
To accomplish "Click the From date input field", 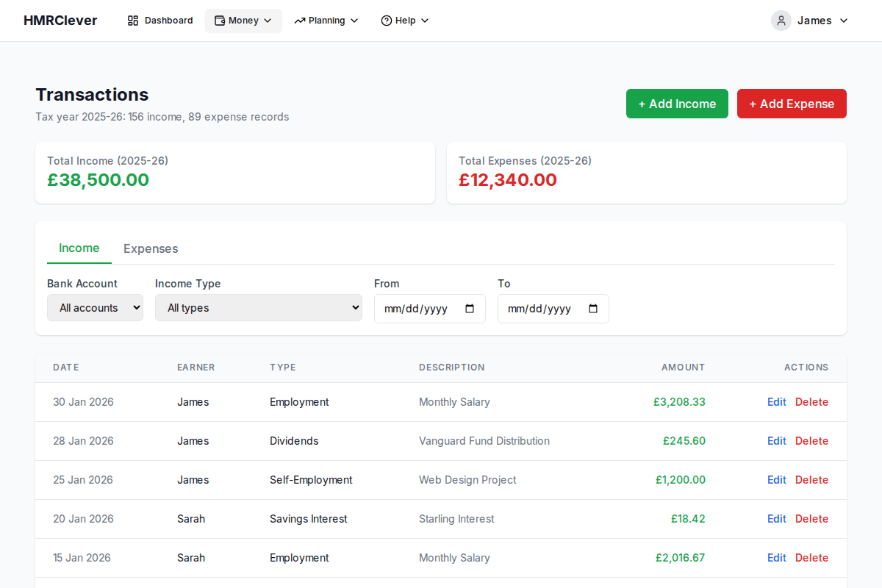I will coord(419,309).
